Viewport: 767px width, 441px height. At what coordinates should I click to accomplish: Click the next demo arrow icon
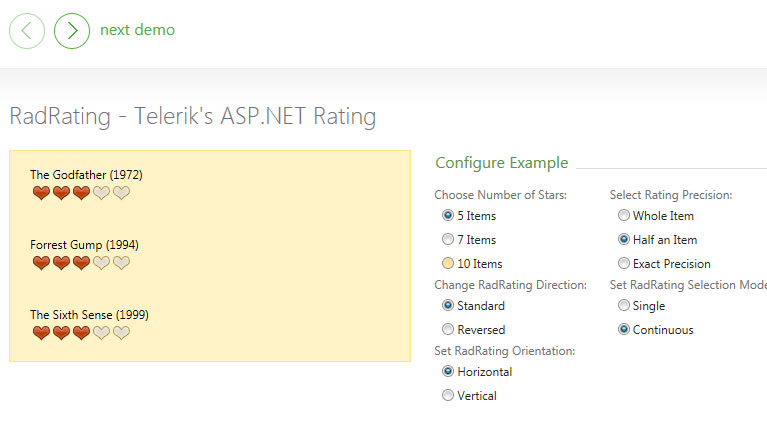click(x=72, y=31)
